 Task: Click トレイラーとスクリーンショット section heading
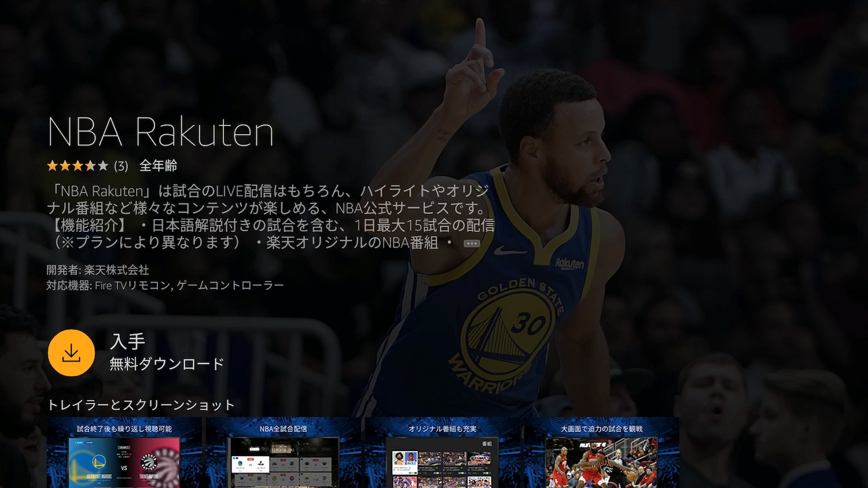[141, 405]
